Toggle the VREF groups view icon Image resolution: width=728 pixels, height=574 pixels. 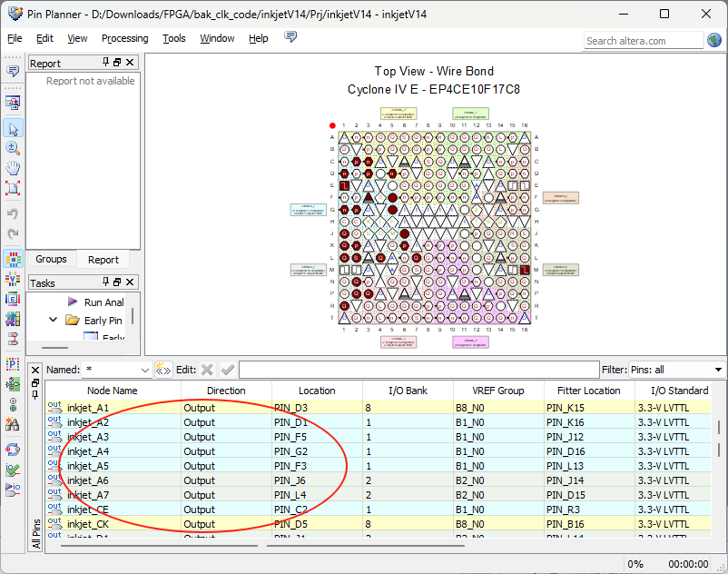(x=13, y=279)
